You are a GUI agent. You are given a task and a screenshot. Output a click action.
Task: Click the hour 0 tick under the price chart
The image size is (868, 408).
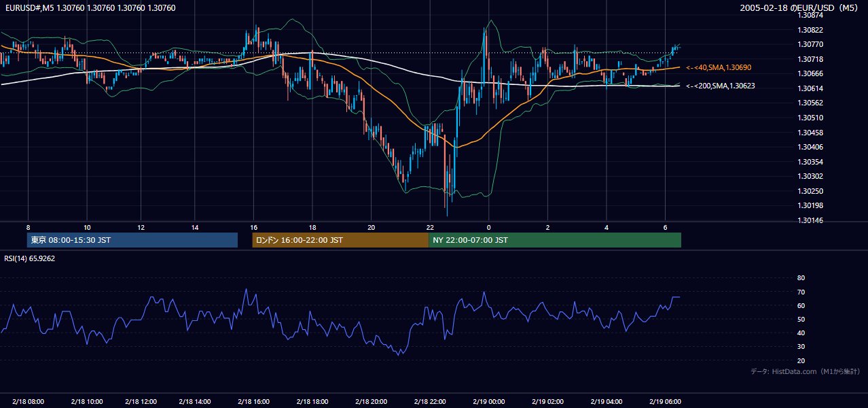coord(488,227)
